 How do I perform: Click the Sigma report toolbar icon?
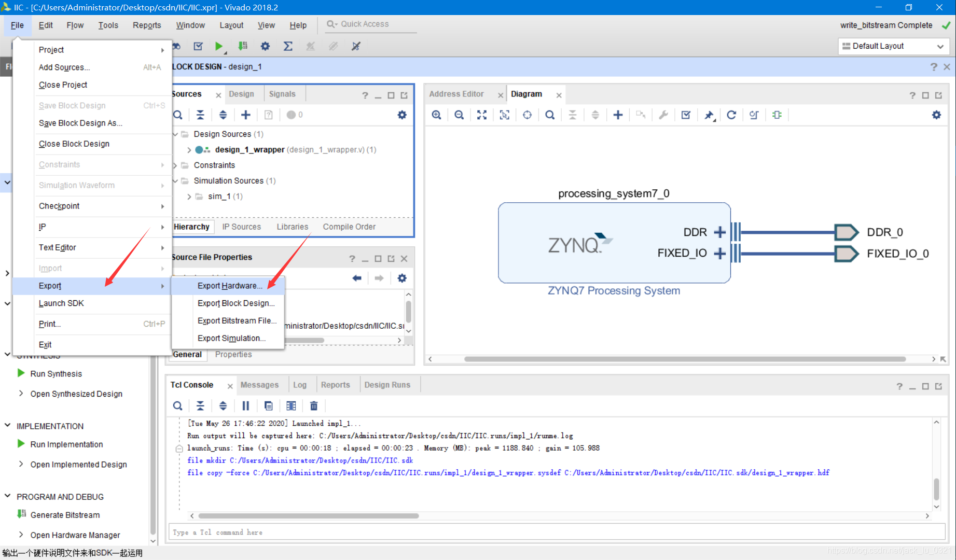pyautogui.click(x=288, y=46)
